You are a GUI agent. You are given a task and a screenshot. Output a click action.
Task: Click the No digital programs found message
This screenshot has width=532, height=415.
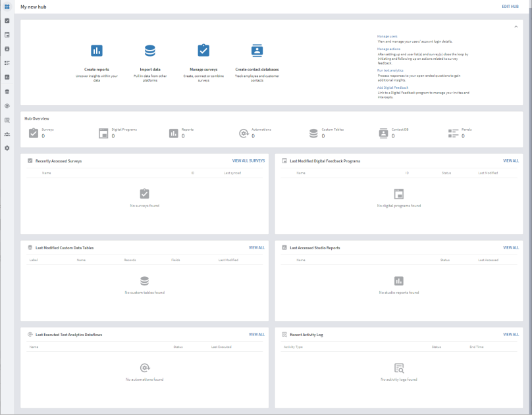[x=399, y=206]
